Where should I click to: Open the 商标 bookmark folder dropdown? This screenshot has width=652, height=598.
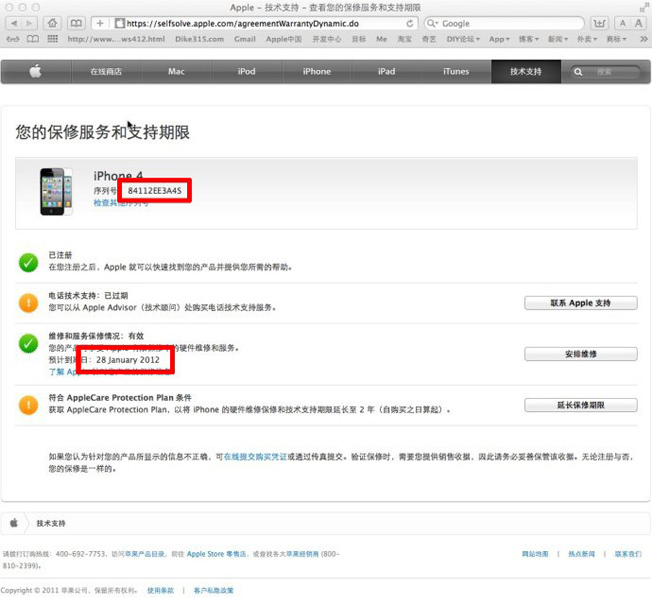point(616,39)
